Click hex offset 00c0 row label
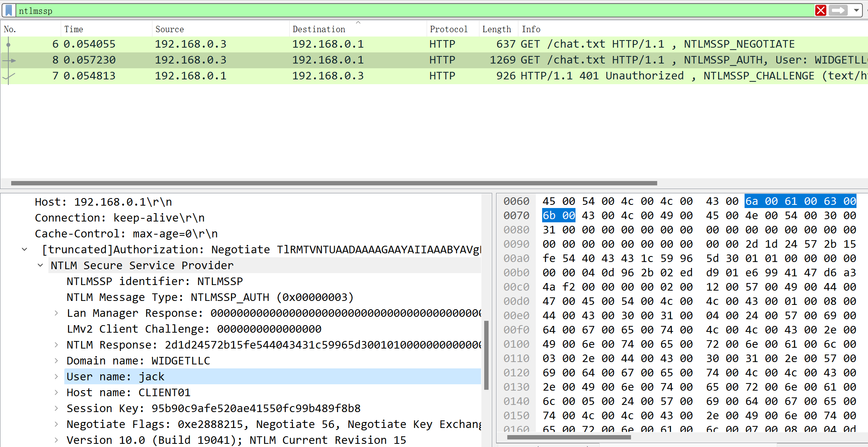Viewport: 868px width, 447px height. tap(516, 287)
